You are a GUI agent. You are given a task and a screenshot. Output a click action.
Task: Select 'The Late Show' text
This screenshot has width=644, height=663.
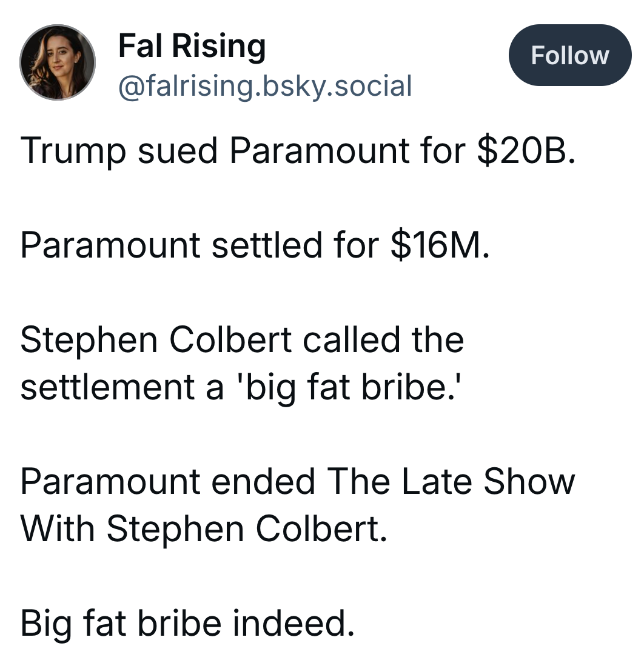pos(451,481)
